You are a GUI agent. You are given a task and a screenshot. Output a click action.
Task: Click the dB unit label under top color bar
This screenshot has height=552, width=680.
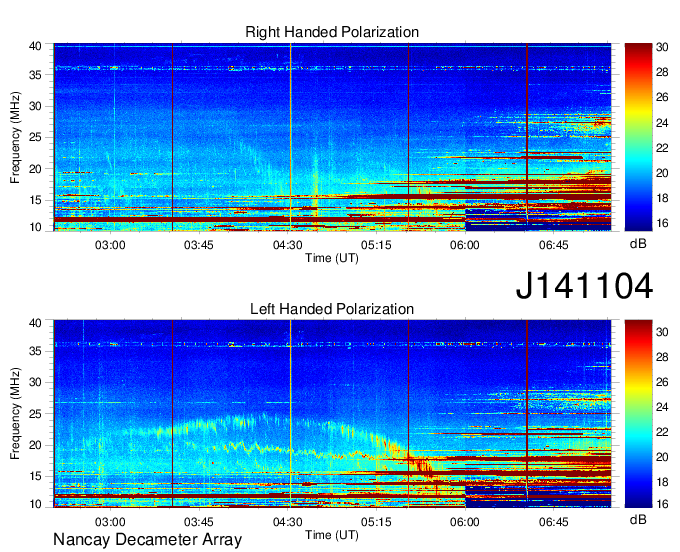[638, 244]
